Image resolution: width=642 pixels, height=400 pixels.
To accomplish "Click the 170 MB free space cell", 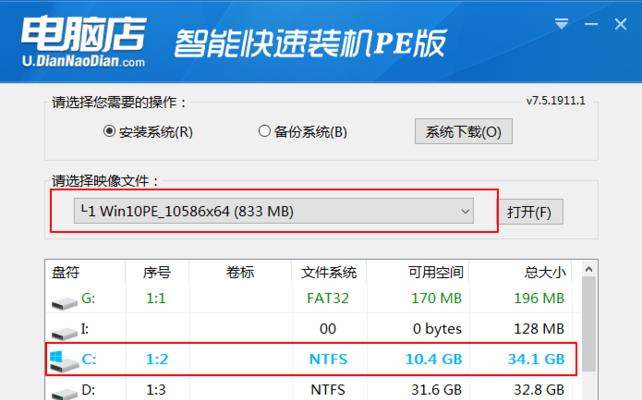I will pyautogui.click(x=436, y=298).
